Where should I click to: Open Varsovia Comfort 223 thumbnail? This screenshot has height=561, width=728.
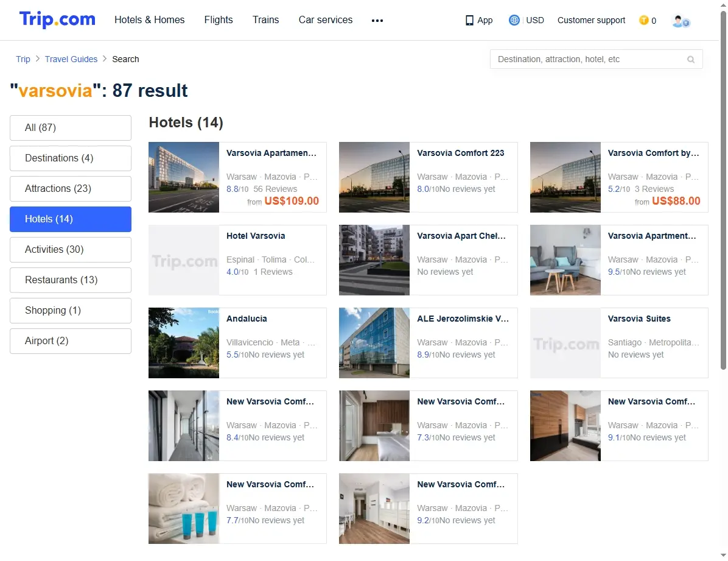click(374, 177)
